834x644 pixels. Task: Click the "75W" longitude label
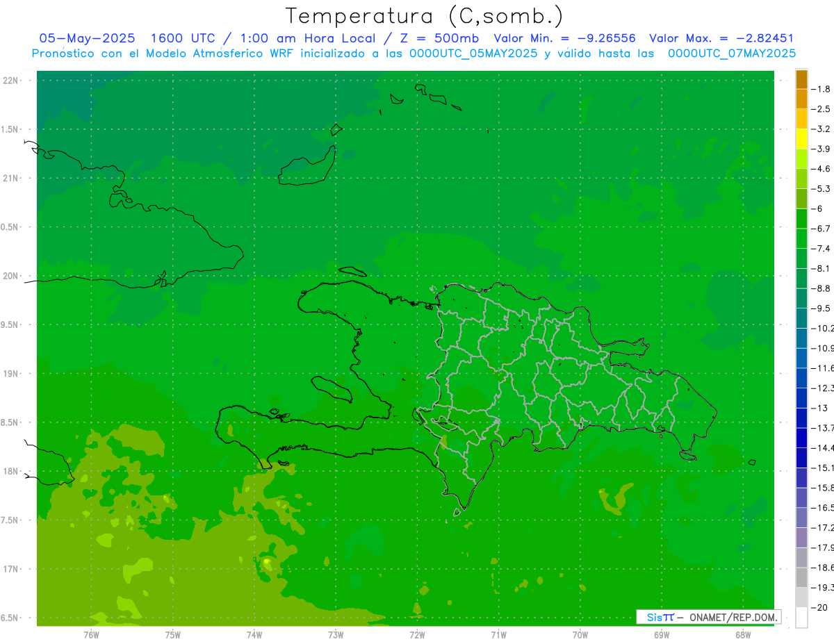coord(172,635)
